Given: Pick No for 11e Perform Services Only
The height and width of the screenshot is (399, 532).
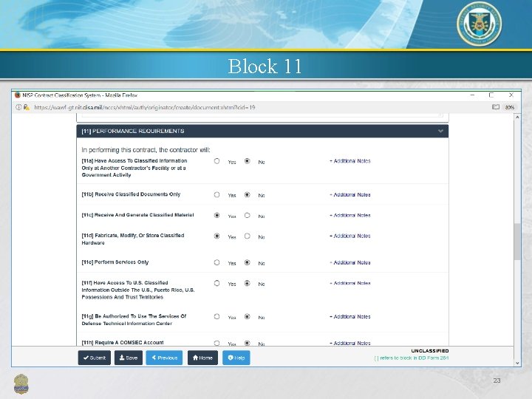Looking at the screenshot, I should [248, 262].
